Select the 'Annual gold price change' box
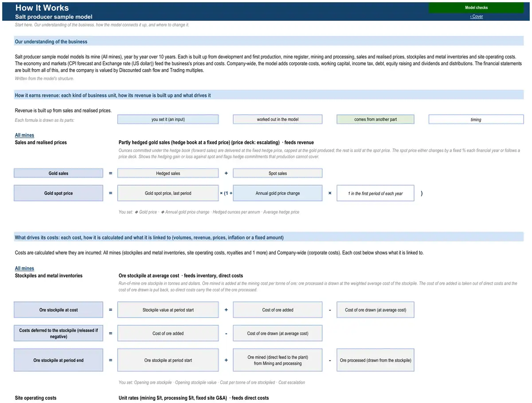The height and width of the screenshot is (403, 532). click(278, 193)
